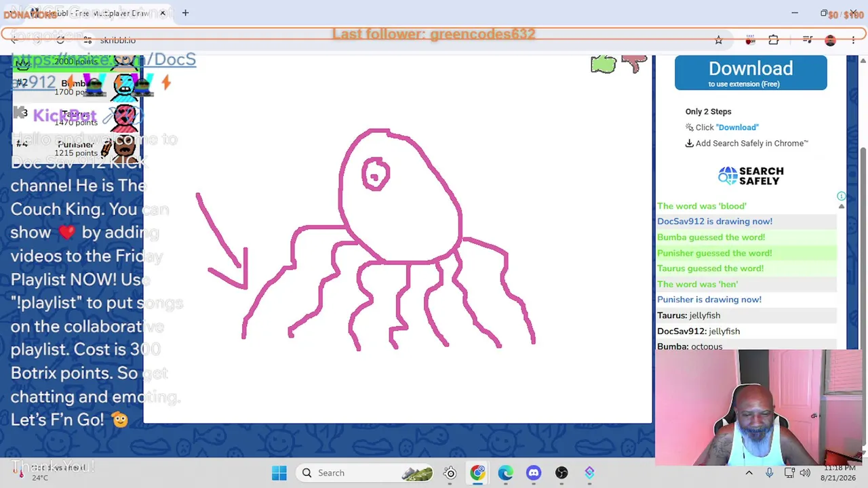
Task: Click the red thumbs-down dislike icon
Action: click(x=635, y=64)
